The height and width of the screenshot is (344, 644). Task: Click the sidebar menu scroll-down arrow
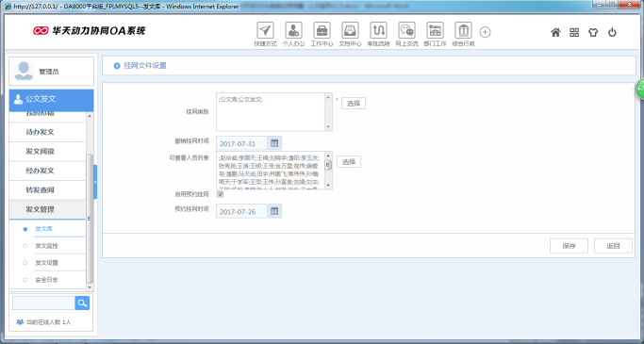click(x=90, y=287)
